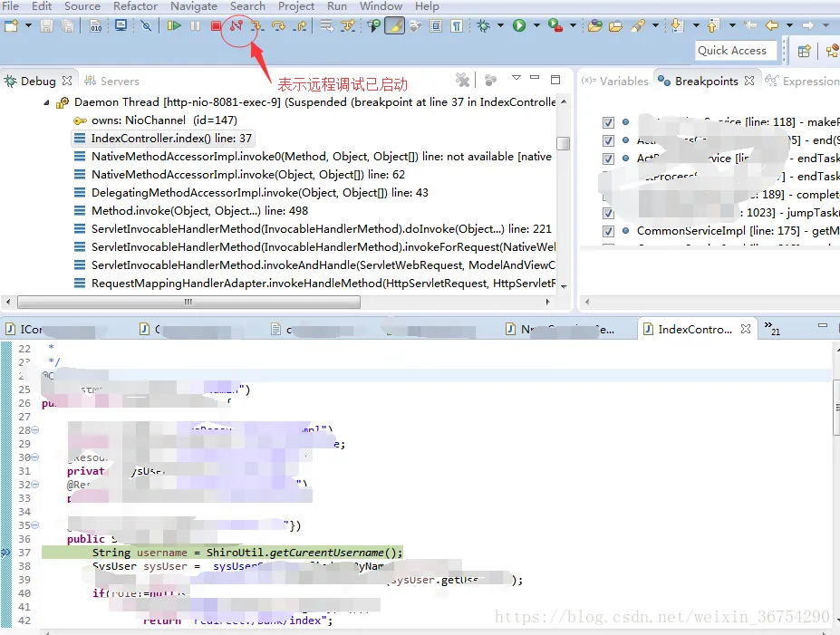Open the Debug view menu triangle

click(x=516, y=78)
